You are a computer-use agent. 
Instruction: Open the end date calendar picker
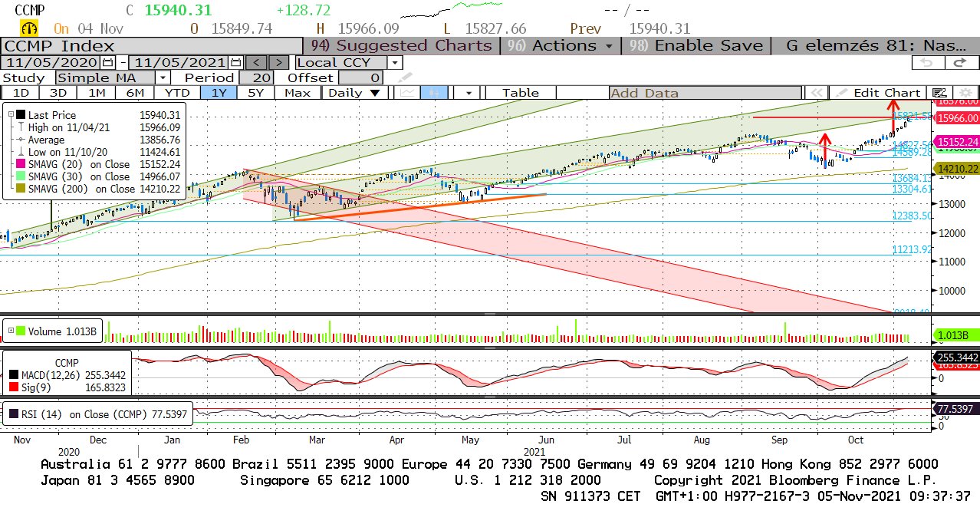coord(235,63)
